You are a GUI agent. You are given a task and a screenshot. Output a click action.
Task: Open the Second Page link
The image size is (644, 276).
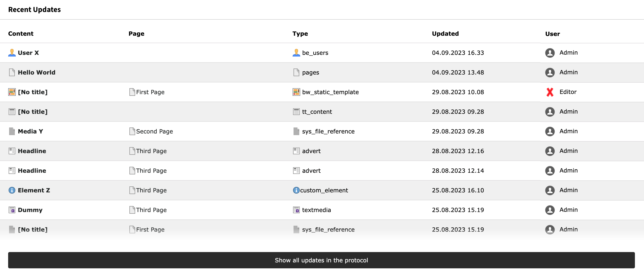(x=154, y=131)
